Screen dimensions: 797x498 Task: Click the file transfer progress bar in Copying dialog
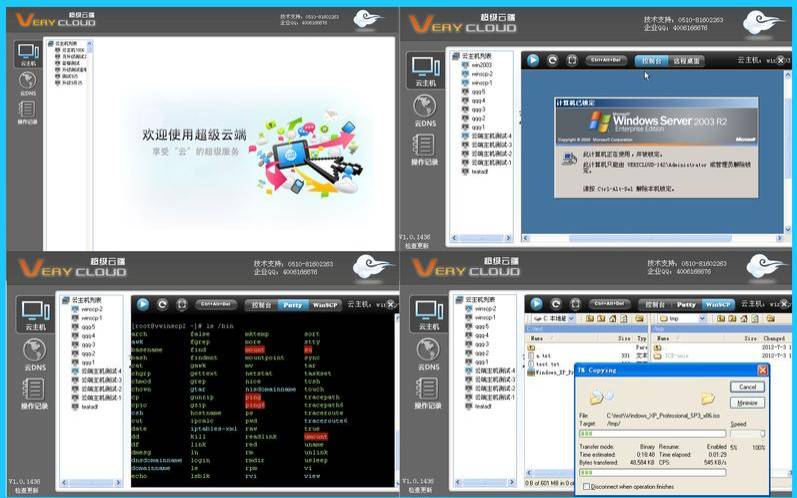click(x=653, y=433)
